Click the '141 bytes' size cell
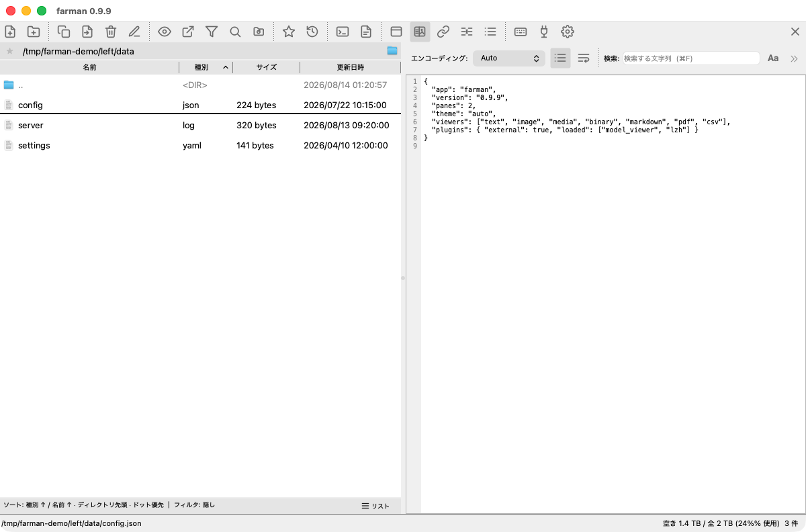Image resolution: width=806 pixels, height=532 pixels. [x=255, y=146]
